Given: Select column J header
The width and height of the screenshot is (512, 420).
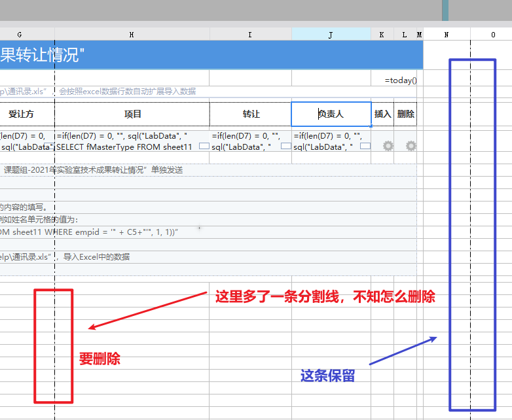Looking at the screenshot, I should click(x=331, y=35).
